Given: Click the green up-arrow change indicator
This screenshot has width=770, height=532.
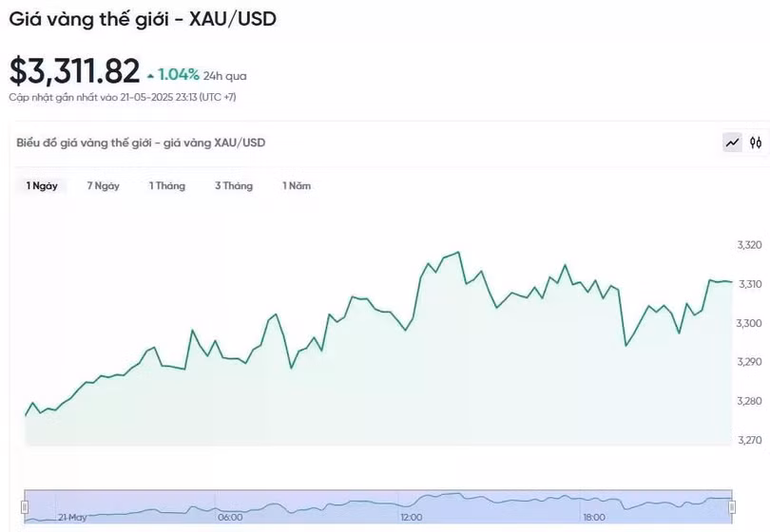Looking at the screenshot, I should pyautogui.click(x=150, y=75).
